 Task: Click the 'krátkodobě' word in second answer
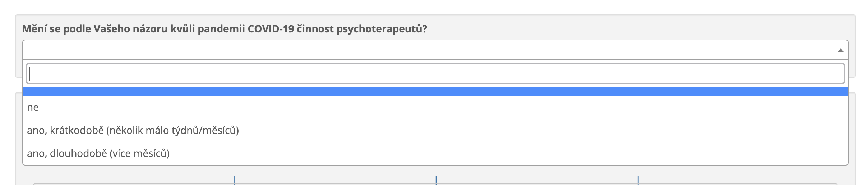[77, 130]
